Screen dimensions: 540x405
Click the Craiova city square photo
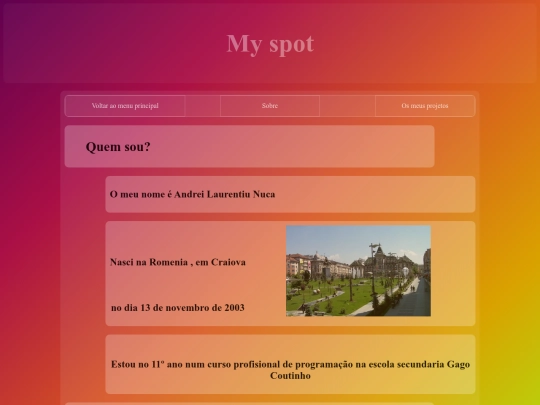click(358, 271)
